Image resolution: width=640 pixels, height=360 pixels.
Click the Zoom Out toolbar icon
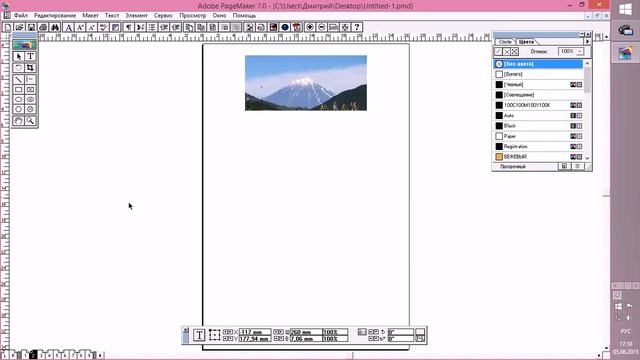pyautogui.click(x=322, y=27)
